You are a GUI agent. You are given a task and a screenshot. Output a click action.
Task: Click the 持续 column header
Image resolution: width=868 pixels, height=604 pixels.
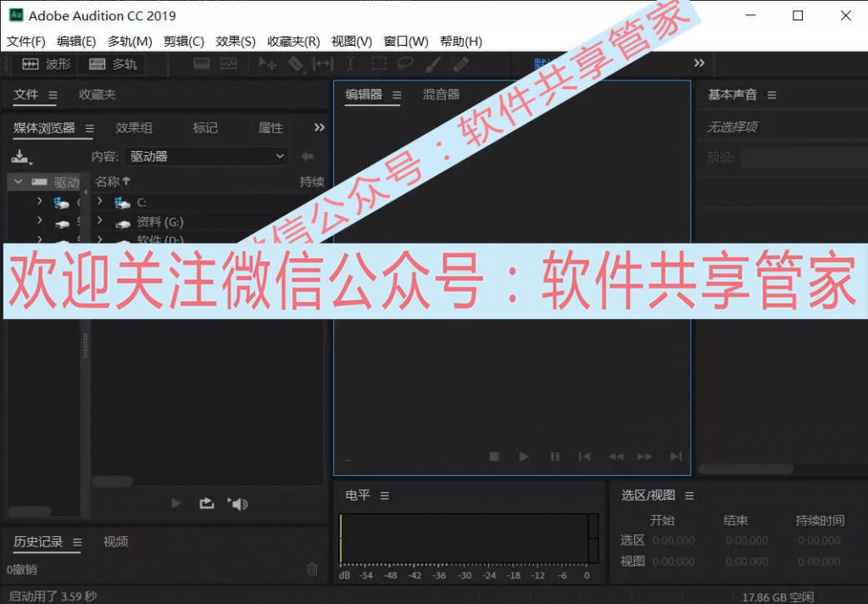point(312,182)
